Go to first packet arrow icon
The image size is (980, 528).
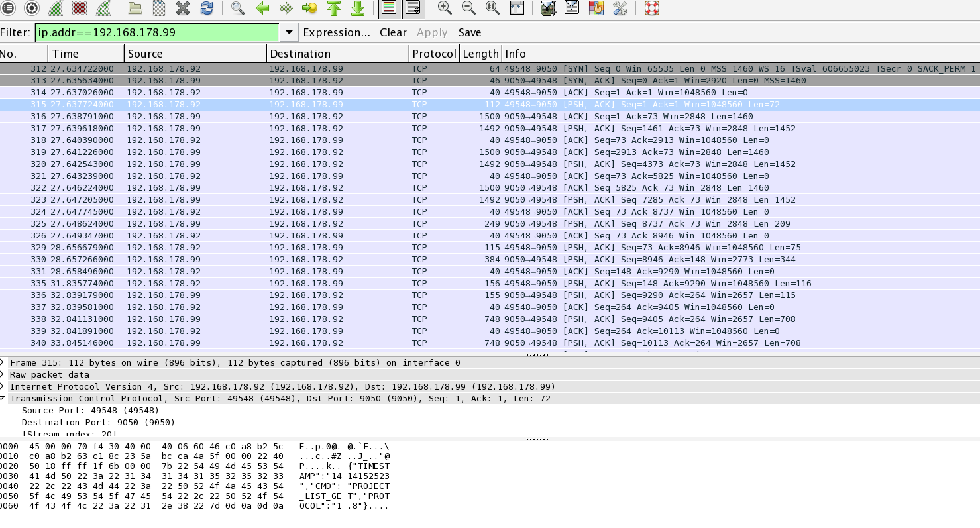(x=334, y=8)
